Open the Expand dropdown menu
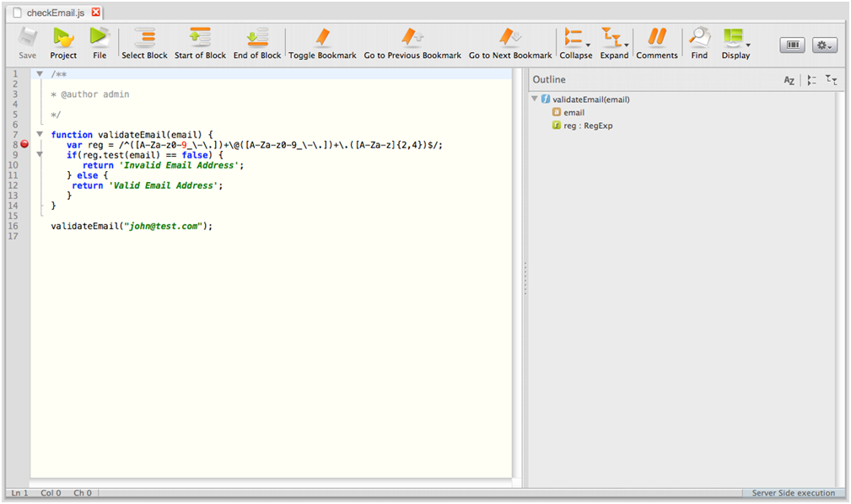Screen dimensions: 851x504 tap(626, 46)
